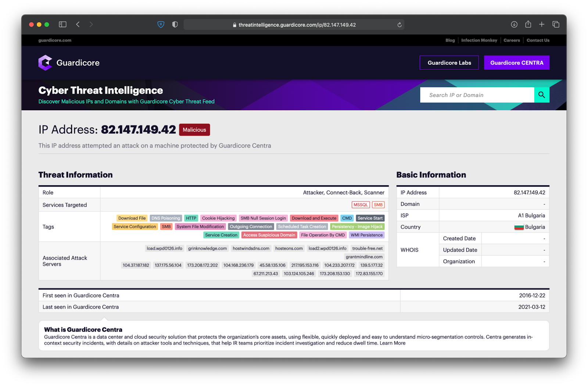Open the load.wpd0126.info attack server link
The width and height of the screenshot is (588, 386).
click(164, 249)
